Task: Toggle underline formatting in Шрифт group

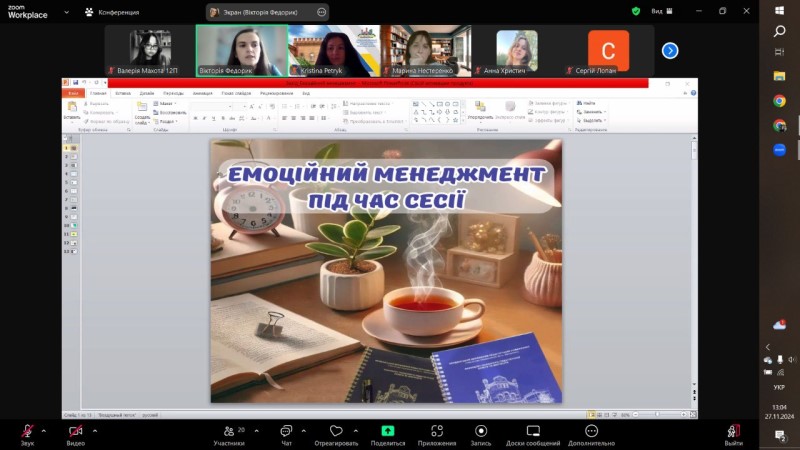Action: (x=214, y=118)
